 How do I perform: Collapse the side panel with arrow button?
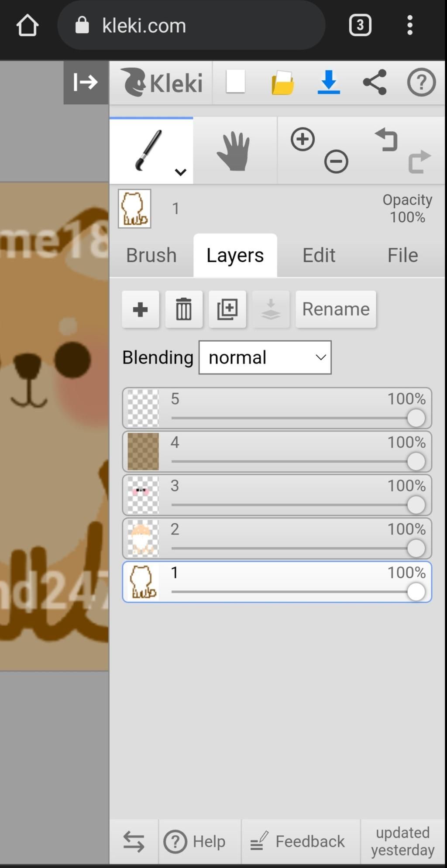86,82
